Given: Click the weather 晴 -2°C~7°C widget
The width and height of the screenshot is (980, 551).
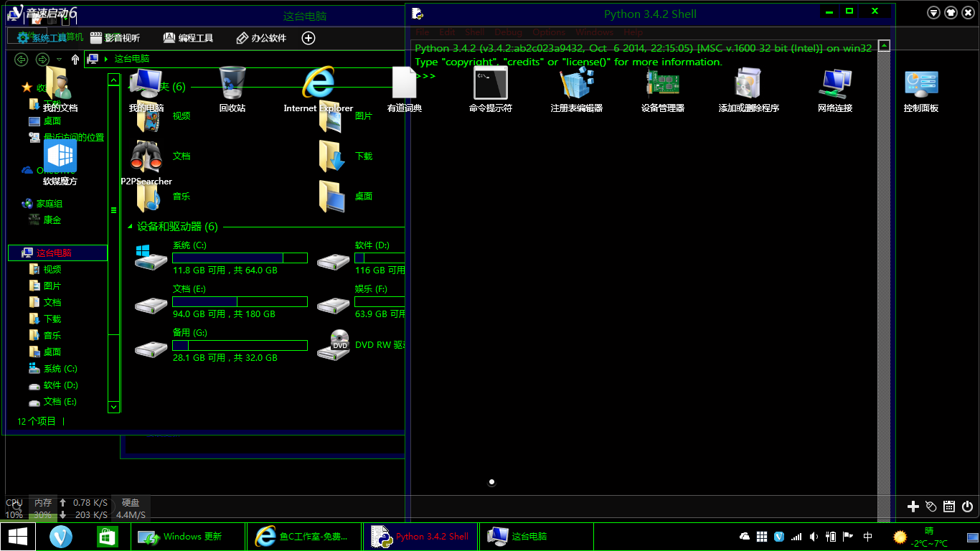Looking at the screenshot, I should (920, 537).
